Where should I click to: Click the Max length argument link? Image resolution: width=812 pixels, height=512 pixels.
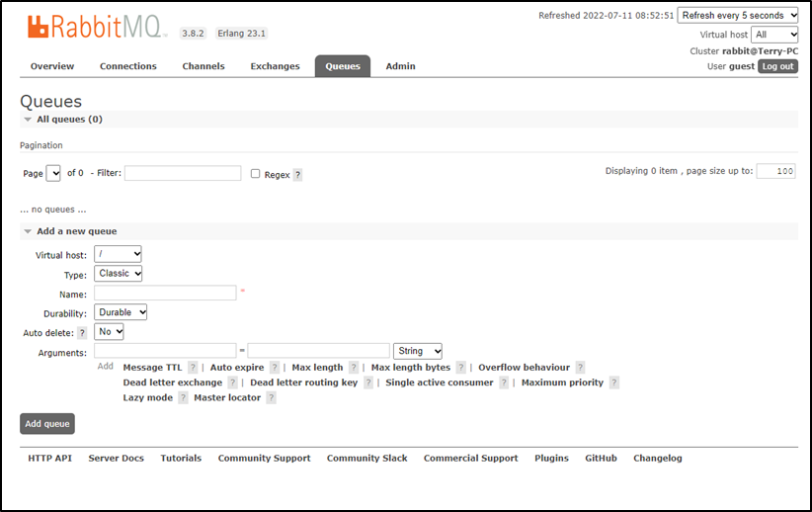point(317,368)
